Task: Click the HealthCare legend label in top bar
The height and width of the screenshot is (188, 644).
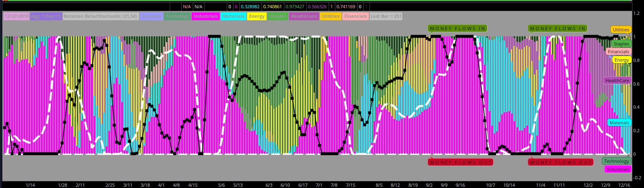Action: click(x=304, y=16)
